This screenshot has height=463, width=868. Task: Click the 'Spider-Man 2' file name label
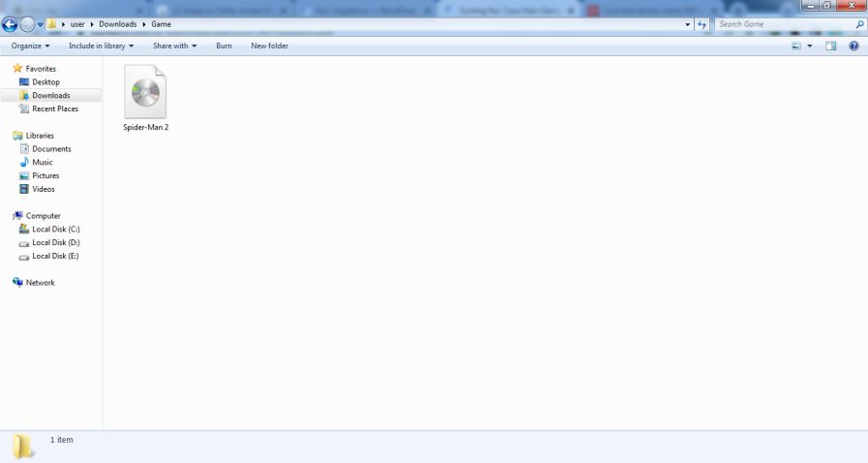145,128
